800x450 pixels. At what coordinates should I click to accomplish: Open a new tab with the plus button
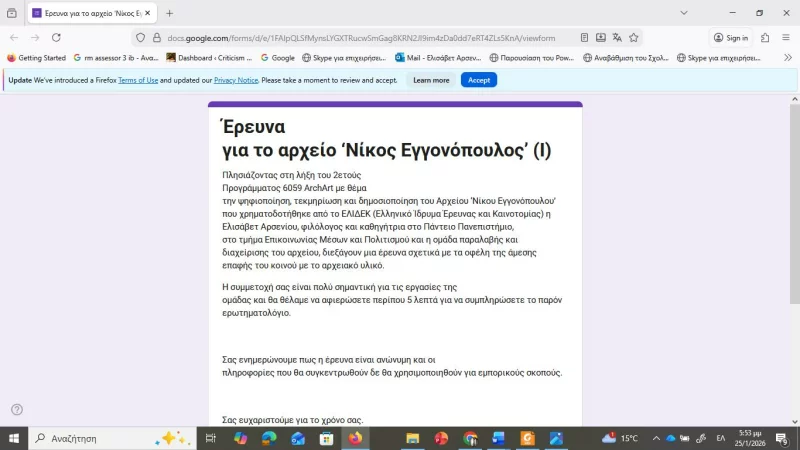coord(169,13)
